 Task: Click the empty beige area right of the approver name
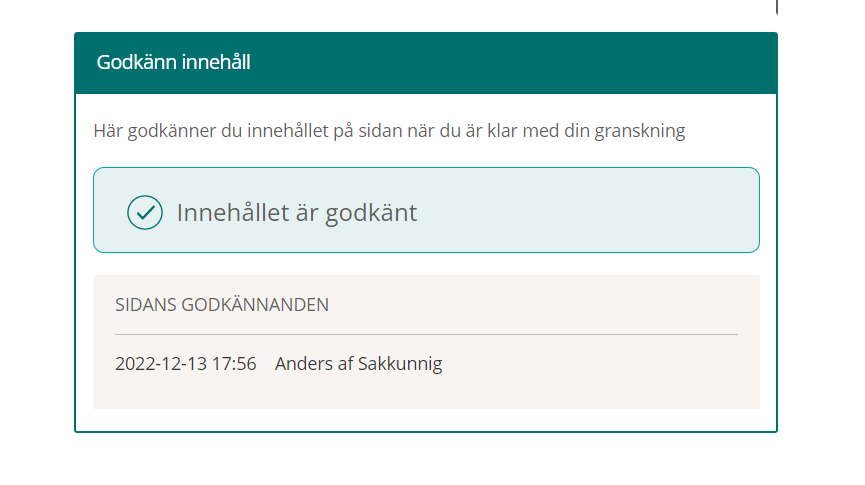click(600, 364)
